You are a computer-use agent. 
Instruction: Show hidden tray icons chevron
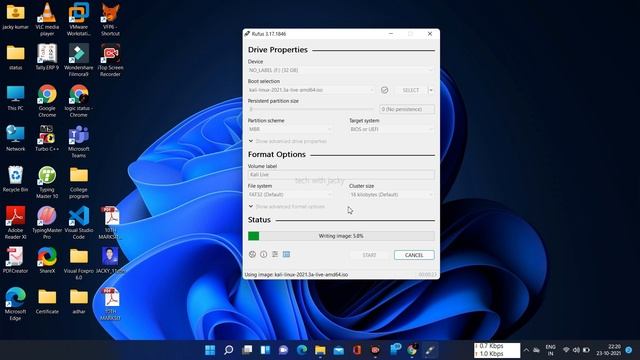(x=526, y=350)
